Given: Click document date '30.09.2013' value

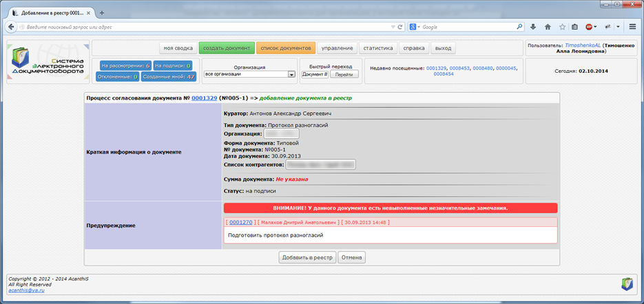Looking at the screenshot, I should tap(285, 156).
